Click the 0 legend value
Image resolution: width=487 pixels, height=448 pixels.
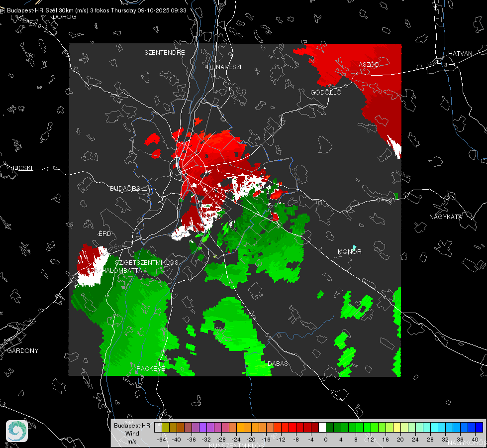click(x=326, y=440)
